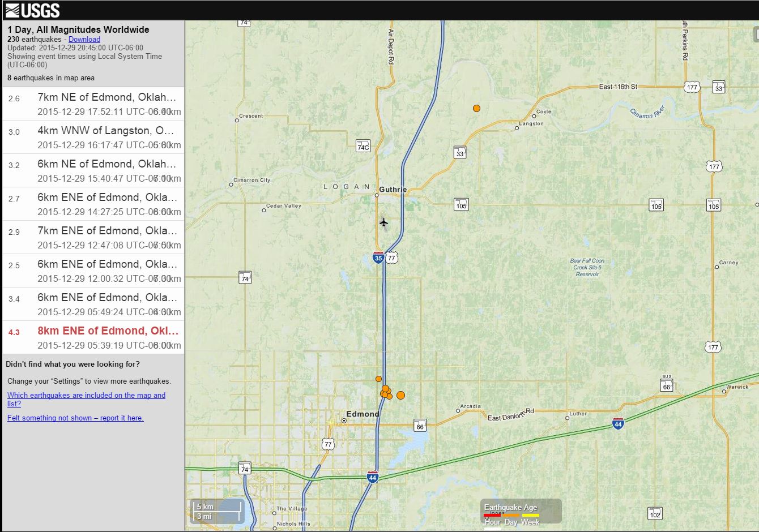Click the Interstate 44 shield near Luther
Image resolution: width=759 pixels, height=532 pixels.
pyautogui.click(x=618, y=423)
